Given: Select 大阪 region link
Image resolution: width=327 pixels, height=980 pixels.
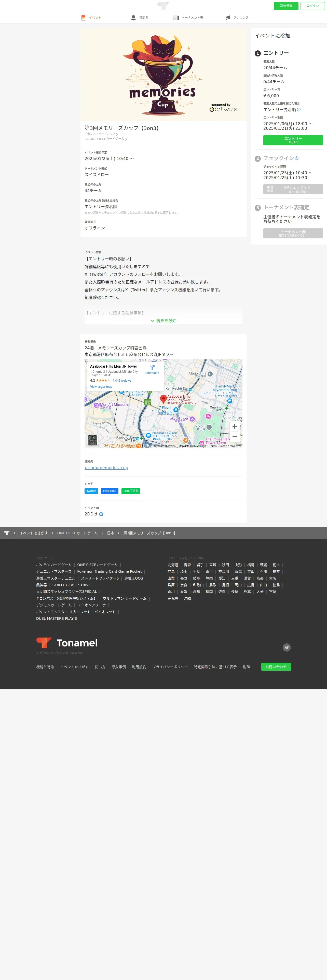Looking at the screenshot, I should click(272, 578).
